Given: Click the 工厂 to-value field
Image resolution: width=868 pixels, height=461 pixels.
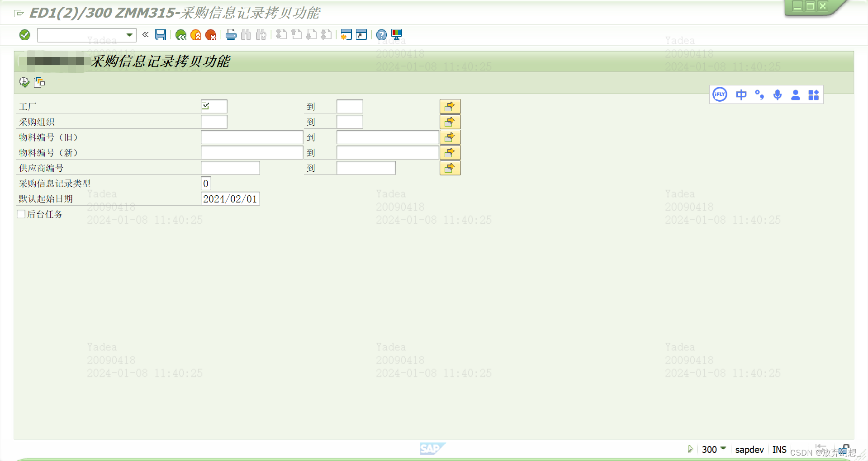Looking at the screenshot, I should tap(350, 106).
